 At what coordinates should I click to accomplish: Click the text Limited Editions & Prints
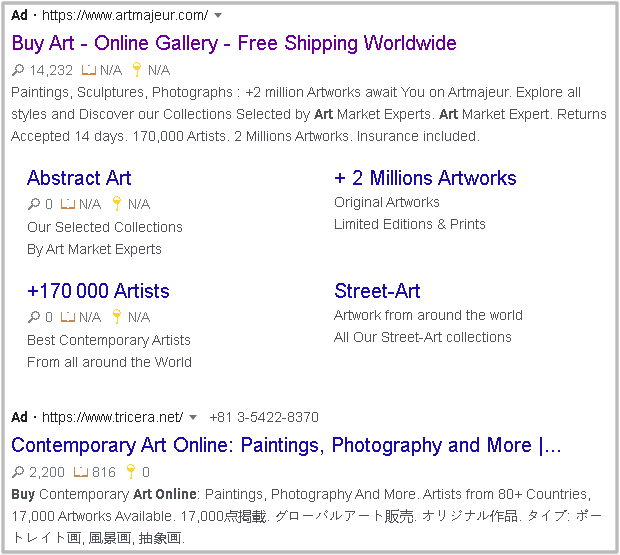pos(410,225)
